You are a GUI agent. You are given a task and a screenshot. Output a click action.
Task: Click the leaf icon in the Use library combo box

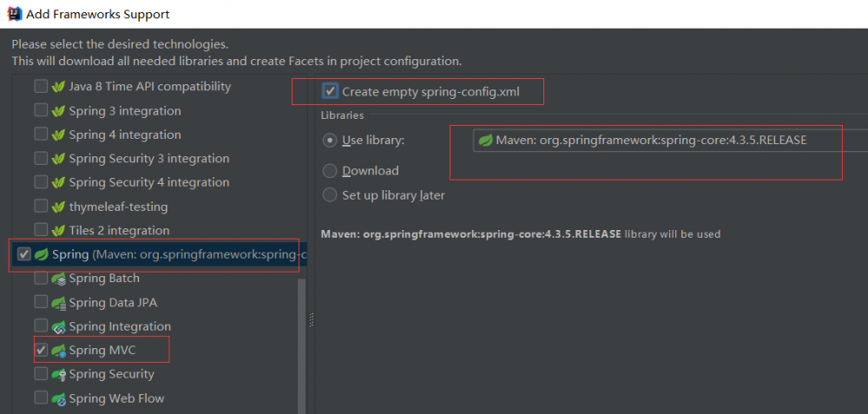(x=485, y=141)
